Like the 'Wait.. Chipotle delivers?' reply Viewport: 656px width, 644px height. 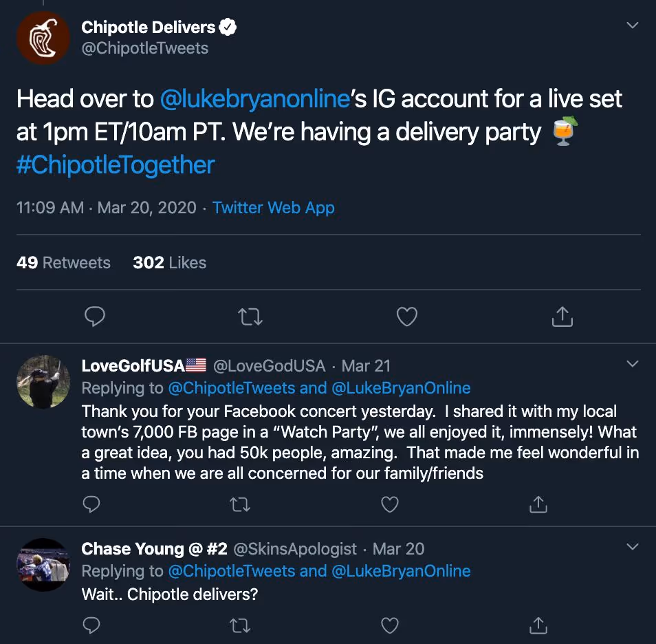[389, 625]
